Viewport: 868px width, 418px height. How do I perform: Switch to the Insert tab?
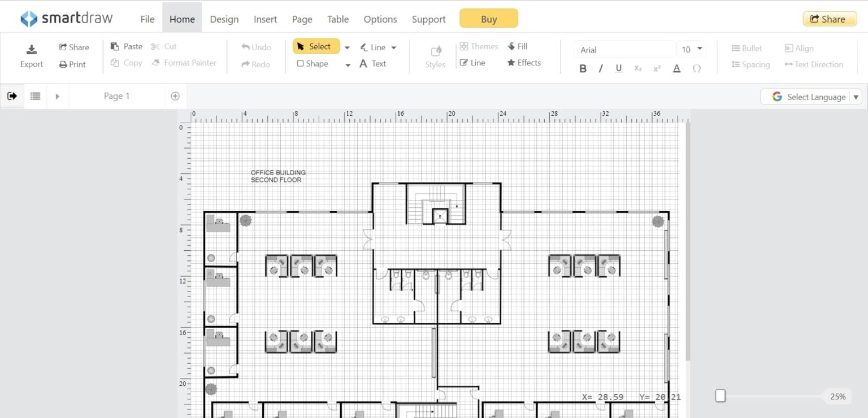pyautogui.click(x=265, y=19)
